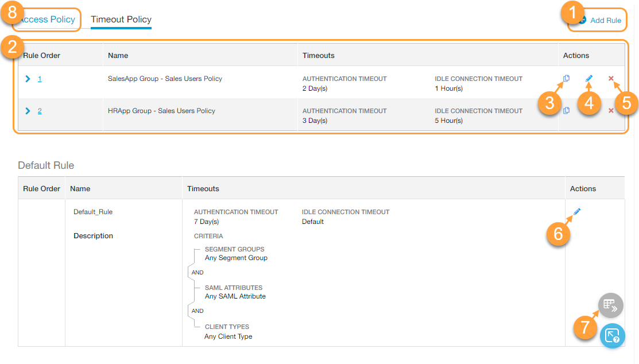Screen dimensions: 639x364
Task: Click Any Segment Group criteria text
Action: (x=236, y=258)
